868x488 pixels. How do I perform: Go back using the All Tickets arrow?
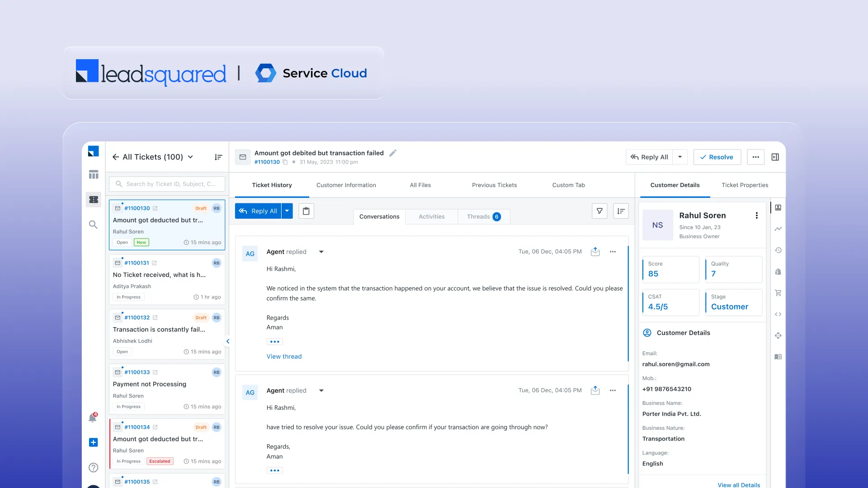116,157
